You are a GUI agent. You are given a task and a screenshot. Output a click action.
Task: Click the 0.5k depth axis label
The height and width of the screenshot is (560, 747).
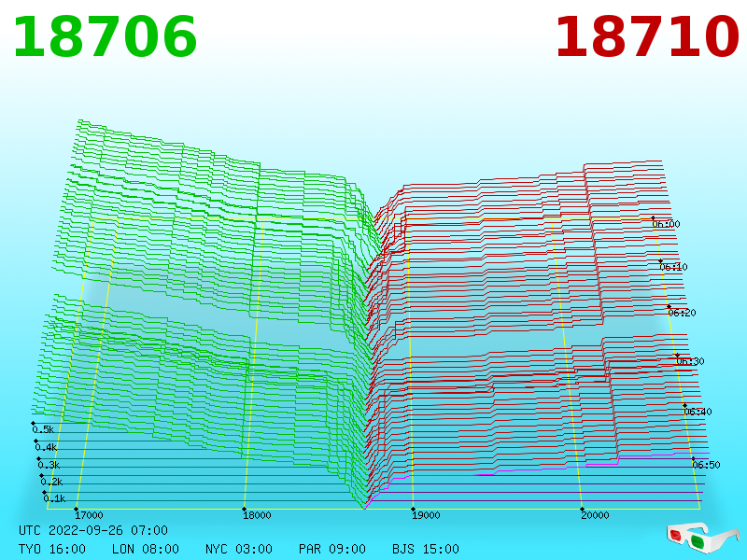(43, 429)
